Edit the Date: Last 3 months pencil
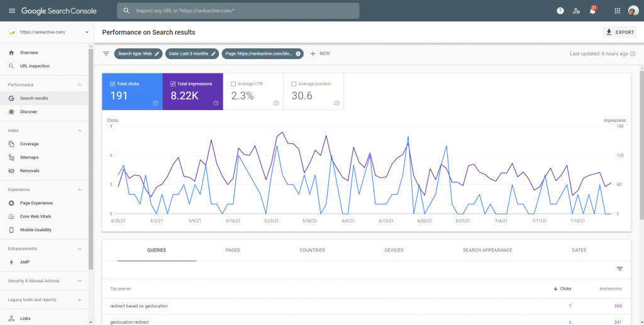 tap(214, 54)
